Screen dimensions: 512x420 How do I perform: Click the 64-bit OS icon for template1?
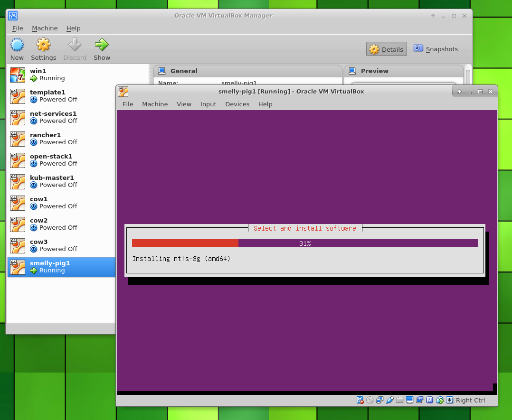coord(18,96)
